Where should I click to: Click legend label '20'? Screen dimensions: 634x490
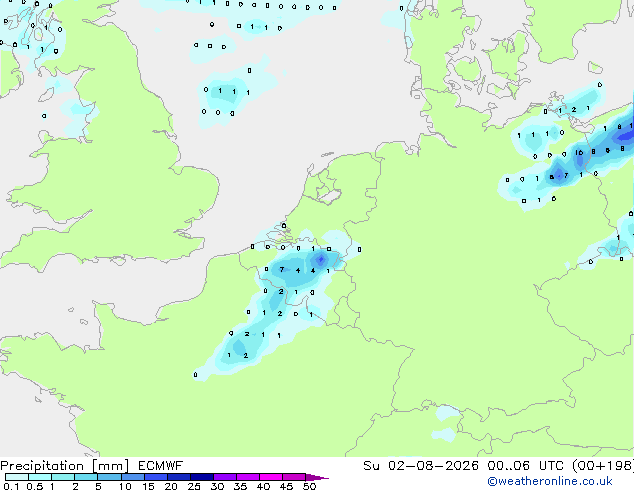point(171,486)
